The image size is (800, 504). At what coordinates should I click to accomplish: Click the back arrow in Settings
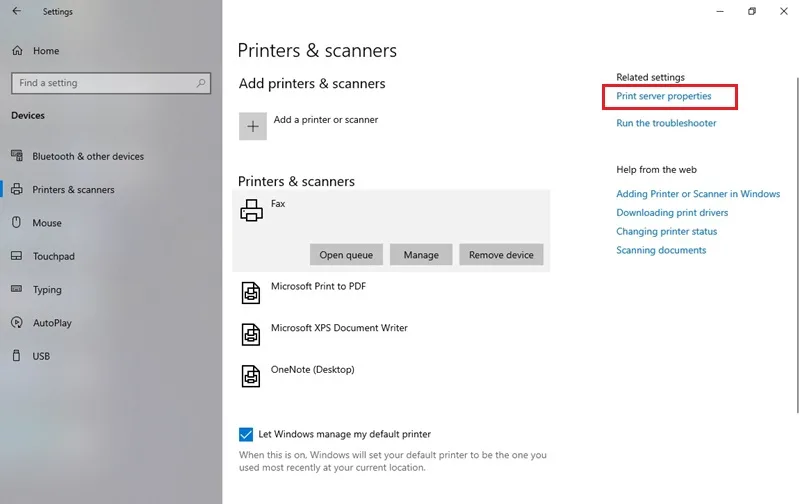click(16, 11)
